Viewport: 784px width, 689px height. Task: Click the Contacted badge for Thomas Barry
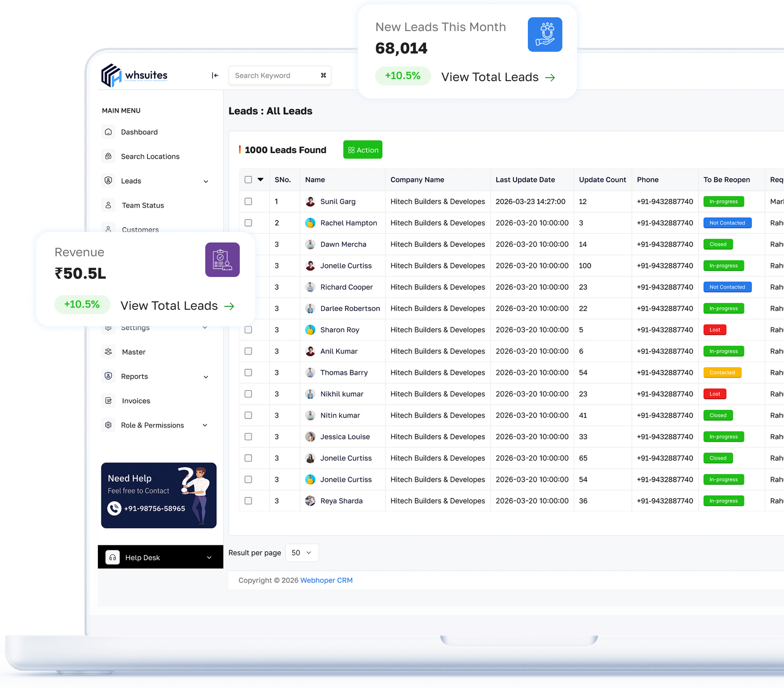click(722, 373)
